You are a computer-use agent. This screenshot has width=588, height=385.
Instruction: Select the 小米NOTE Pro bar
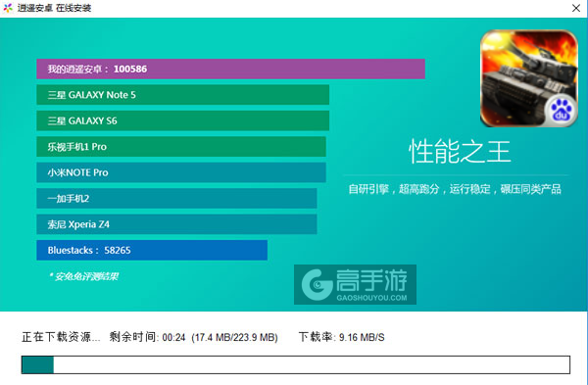coord(181,172)
